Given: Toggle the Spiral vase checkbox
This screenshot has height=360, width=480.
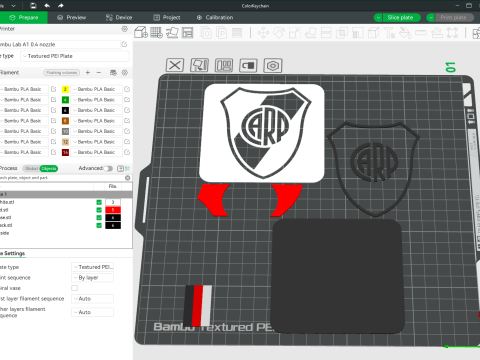Looking at the screenshot, I should click(74, 288).
